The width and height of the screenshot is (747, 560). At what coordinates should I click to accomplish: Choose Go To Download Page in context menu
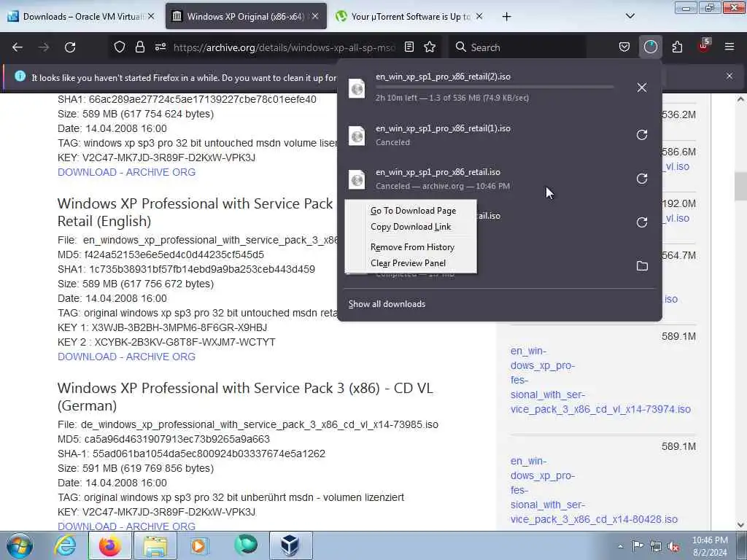coord(413,211)
